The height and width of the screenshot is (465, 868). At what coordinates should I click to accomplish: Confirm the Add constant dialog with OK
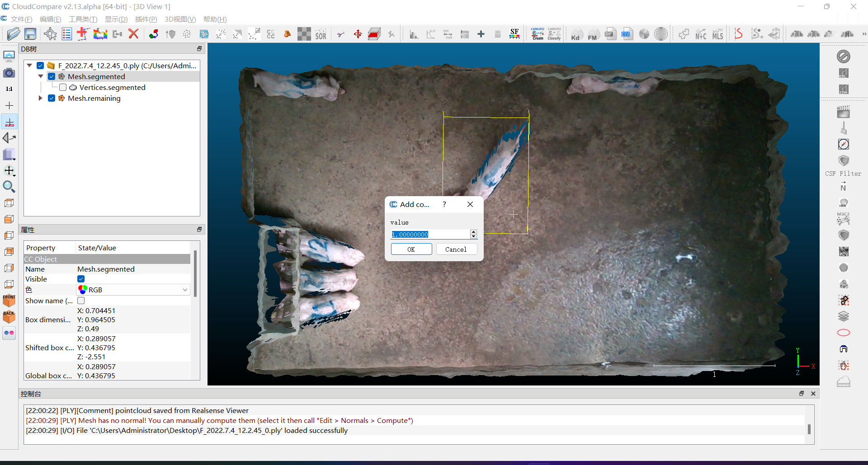click(411, 249)
